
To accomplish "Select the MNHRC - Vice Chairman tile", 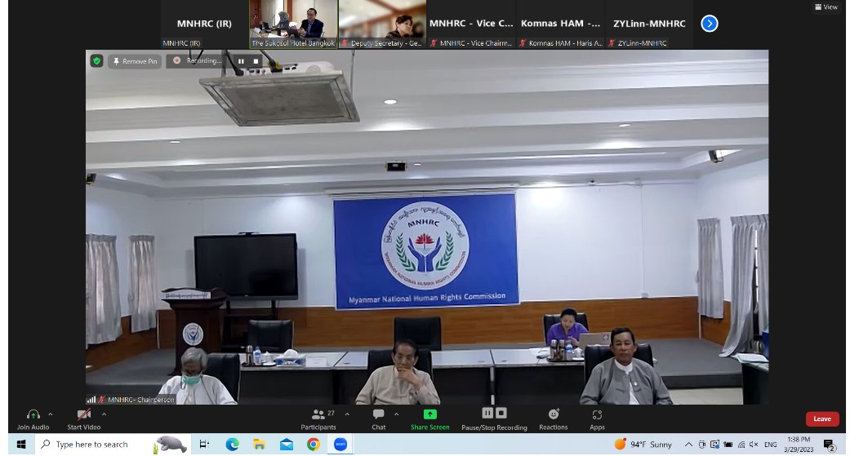I will pos(471,24).
